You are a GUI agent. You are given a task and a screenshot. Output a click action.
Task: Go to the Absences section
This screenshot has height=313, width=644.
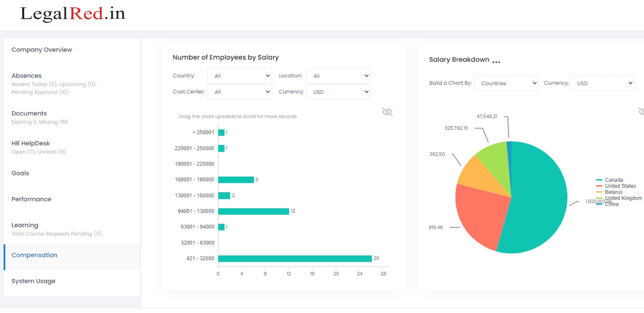(27, 76)
